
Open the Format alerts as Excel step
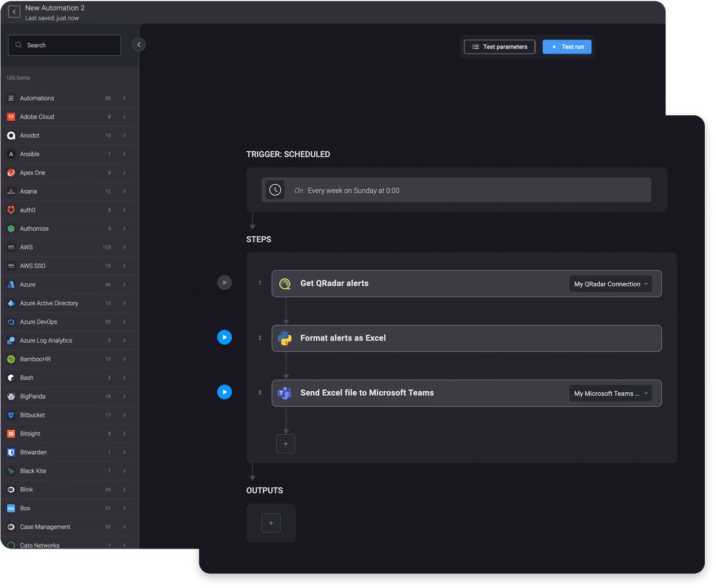click(x=467, y=338)
